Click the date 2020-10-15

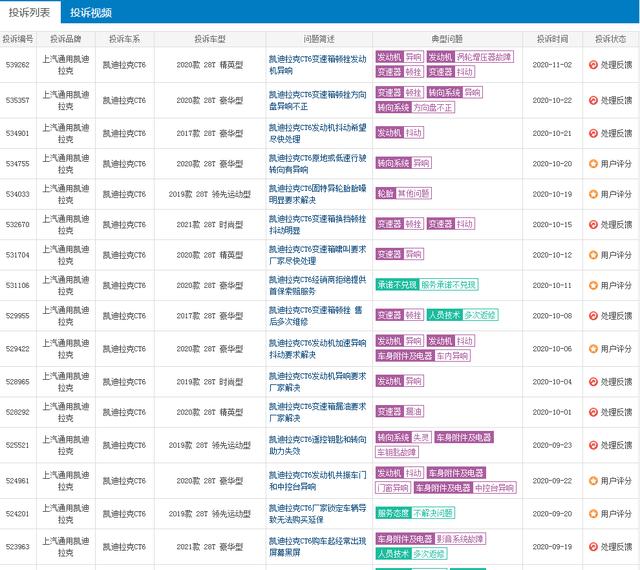(552, 225)
